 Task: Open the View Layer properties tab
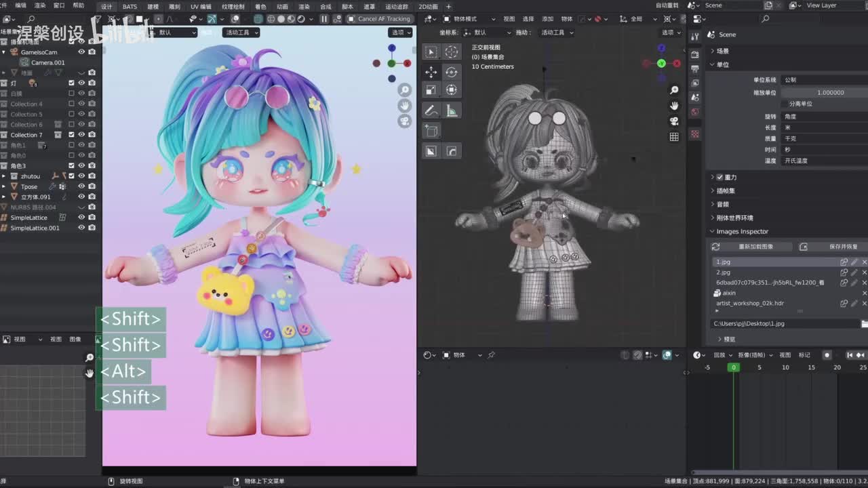tap(695, 83)
